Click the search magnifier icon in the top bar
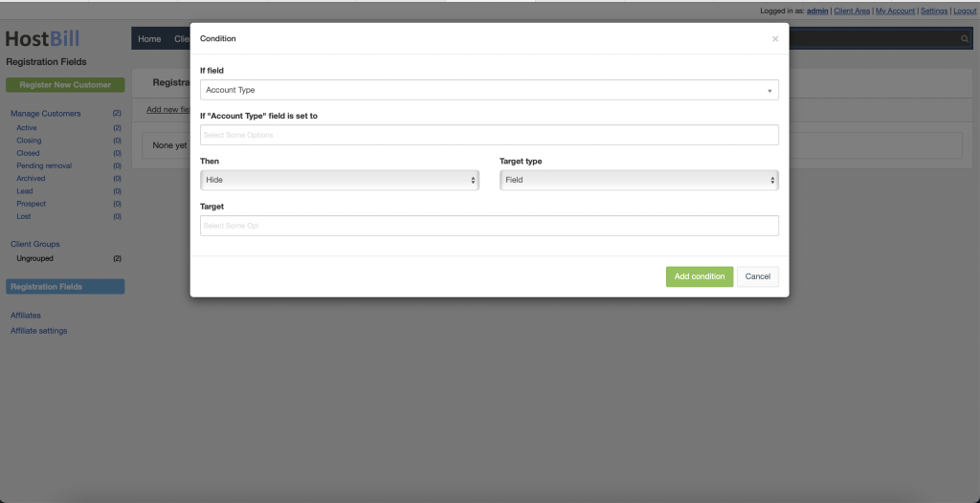The height and width of the screenshot is (503, 980). tap(965, 39)
